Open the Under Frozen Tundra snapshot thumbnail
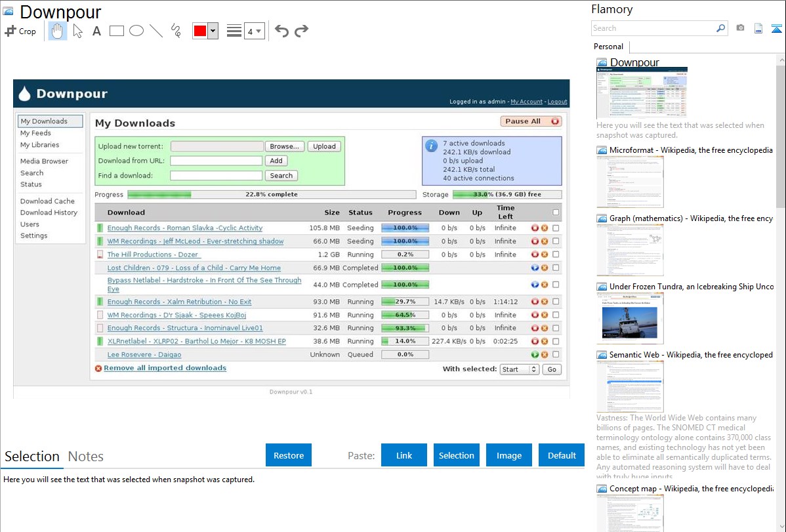The image size is (786, 532). tap(630, 319)
